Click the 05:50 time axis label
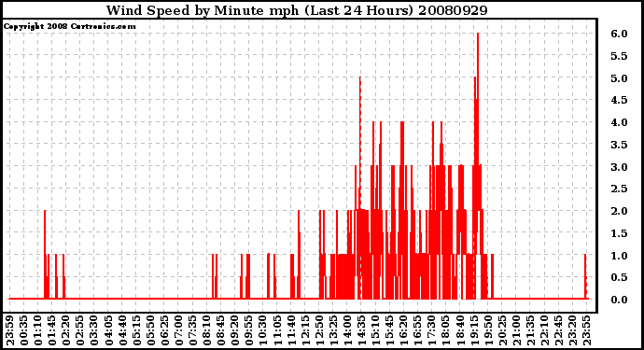This screenshot has height=350, width=644. [150, 330]
